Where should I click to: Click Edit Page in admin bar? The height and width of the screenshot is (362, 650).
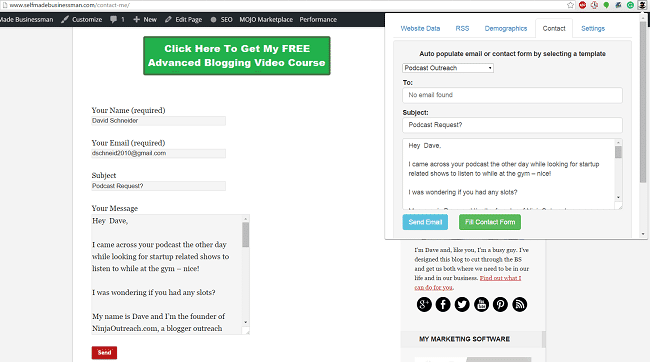tap(183, 19)
